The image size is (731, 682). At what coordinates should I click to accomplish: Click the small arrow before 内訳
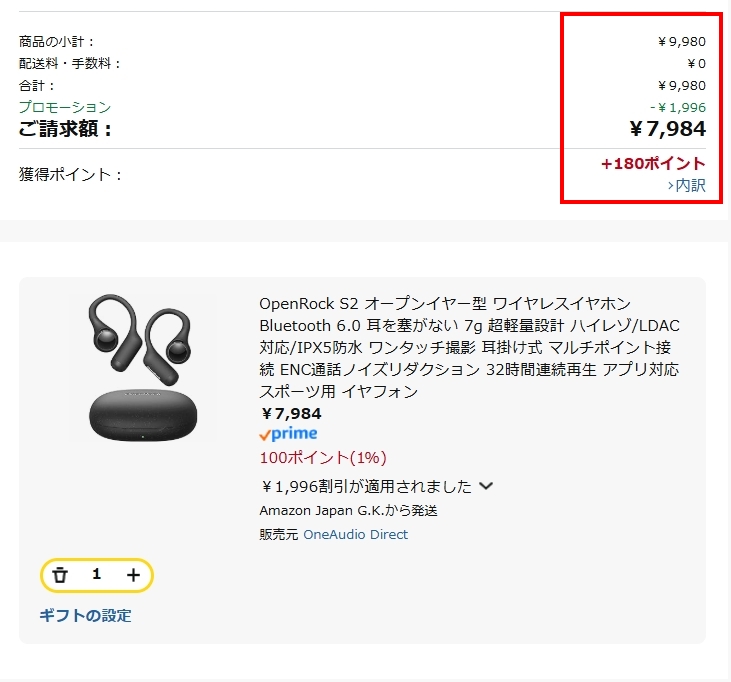tap(670, 186)
